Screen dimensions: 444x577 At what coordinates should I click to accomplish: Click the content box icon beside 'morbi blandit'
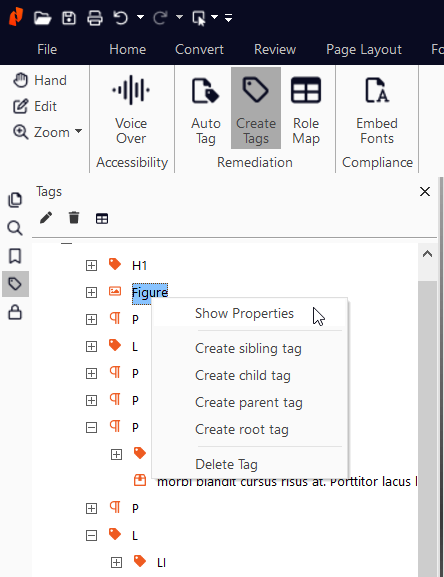click(x=140, y=480)
